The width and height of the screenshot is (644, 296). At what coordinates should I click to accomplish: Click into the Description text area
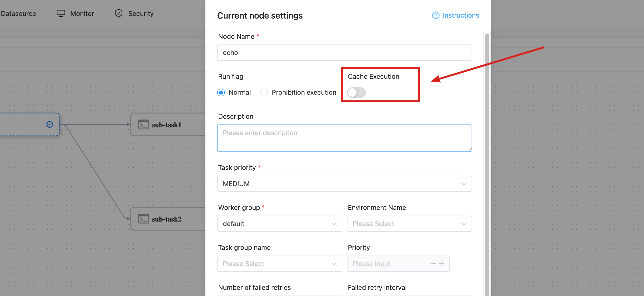344,138
